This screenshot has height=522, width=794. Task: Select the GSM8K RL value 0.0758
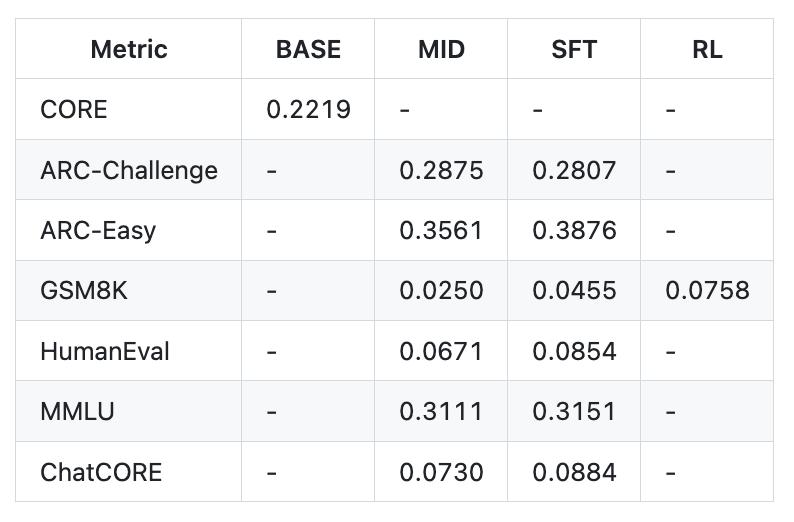pyautogui.click(x=707, y=291)
